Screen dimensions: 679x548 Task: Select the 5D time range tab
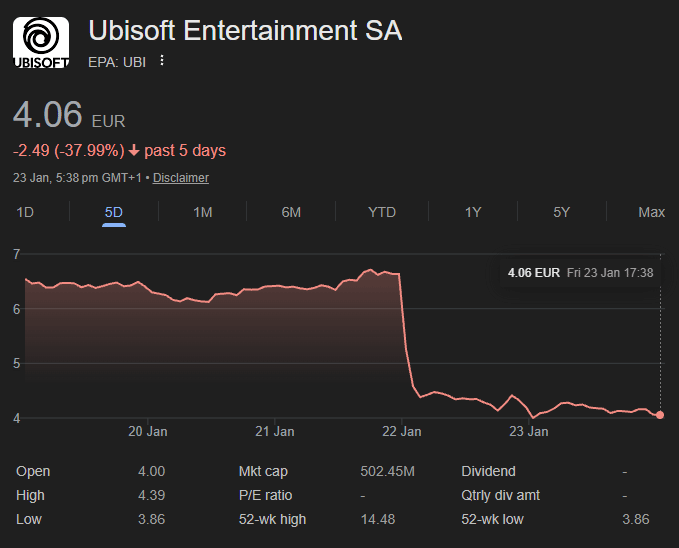(114, 212)
